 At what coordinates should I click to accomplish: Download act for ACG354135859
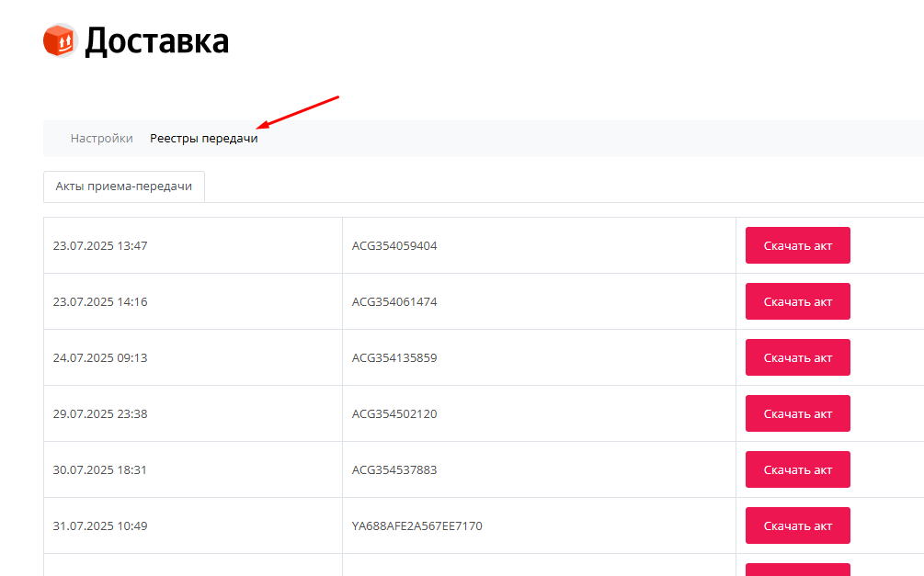coord(798,357)
